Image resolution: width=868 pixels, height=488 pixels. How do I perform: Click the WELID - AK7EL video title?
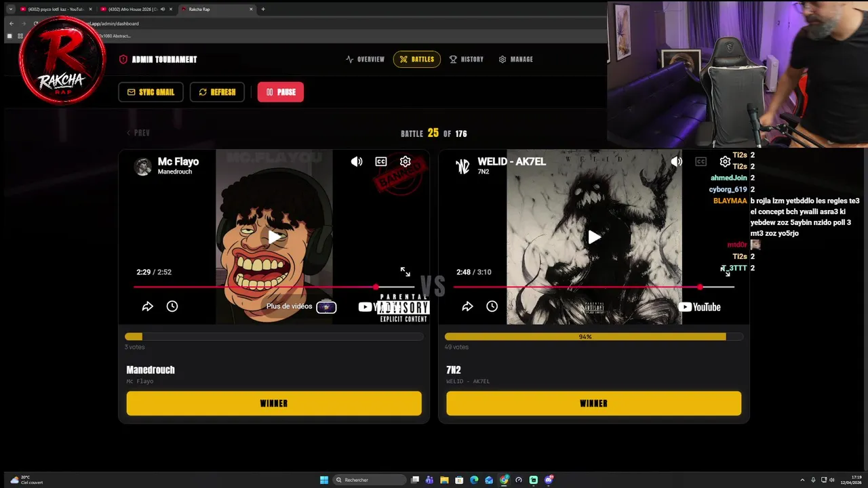(x=511, y=161)
